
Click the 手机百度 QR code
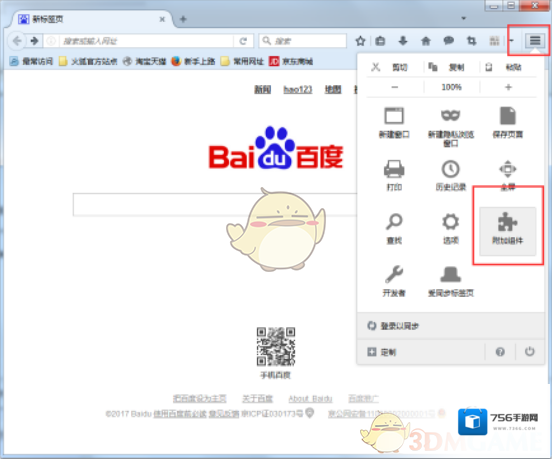[276, 347]
